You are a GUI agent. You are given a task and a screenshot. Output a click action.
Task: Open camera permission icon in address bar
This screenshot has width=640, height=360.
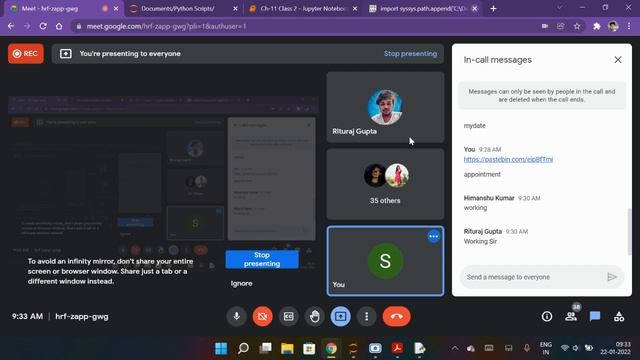point(544,26)
